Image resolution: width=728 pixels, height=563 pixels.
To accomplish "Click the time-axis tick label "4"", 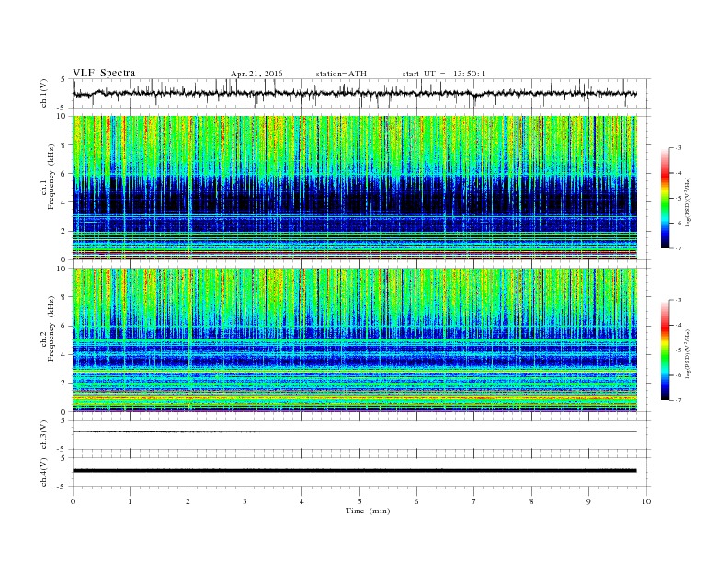I will (x=301, y=501).
